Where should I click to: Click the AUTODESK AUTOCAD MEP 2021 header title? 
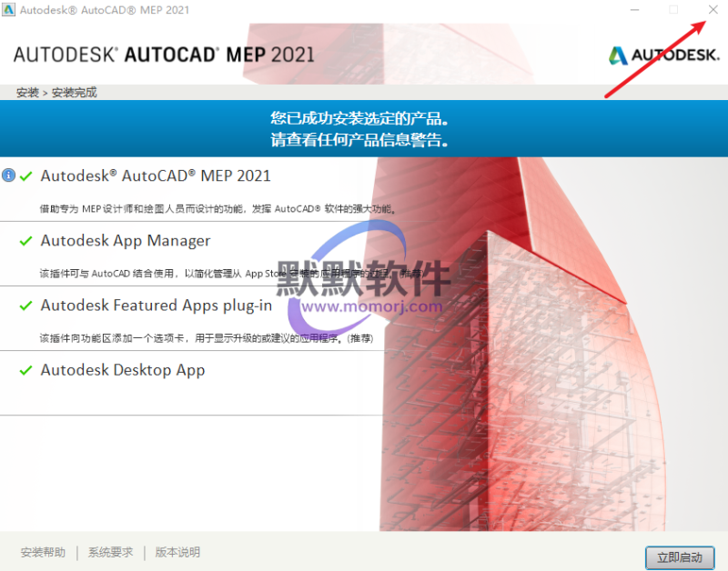(164, 55)
